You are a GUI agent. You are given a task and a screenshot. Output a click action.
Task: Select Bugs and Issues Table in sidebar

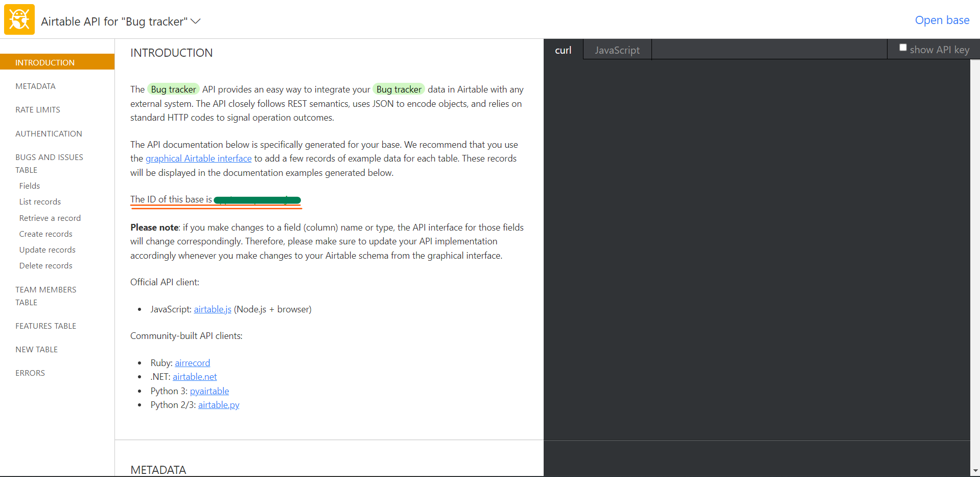[49, 163]
